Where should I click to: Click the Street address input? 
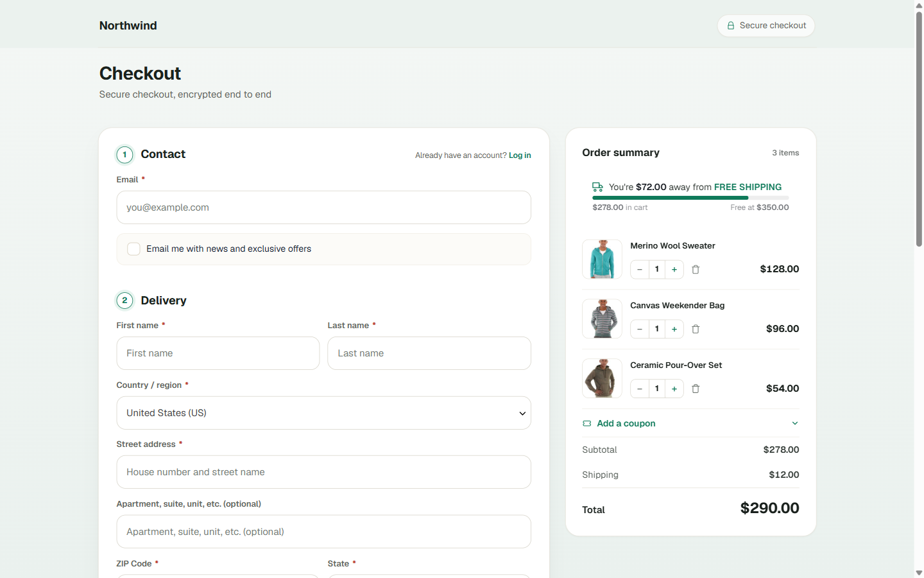(x=323, y=472)
